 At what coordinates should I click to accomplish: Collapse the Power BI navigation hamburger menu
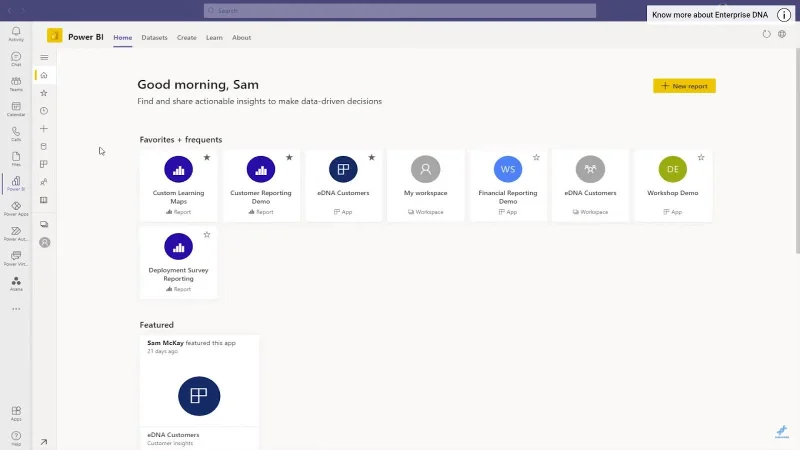coord(44,57)
